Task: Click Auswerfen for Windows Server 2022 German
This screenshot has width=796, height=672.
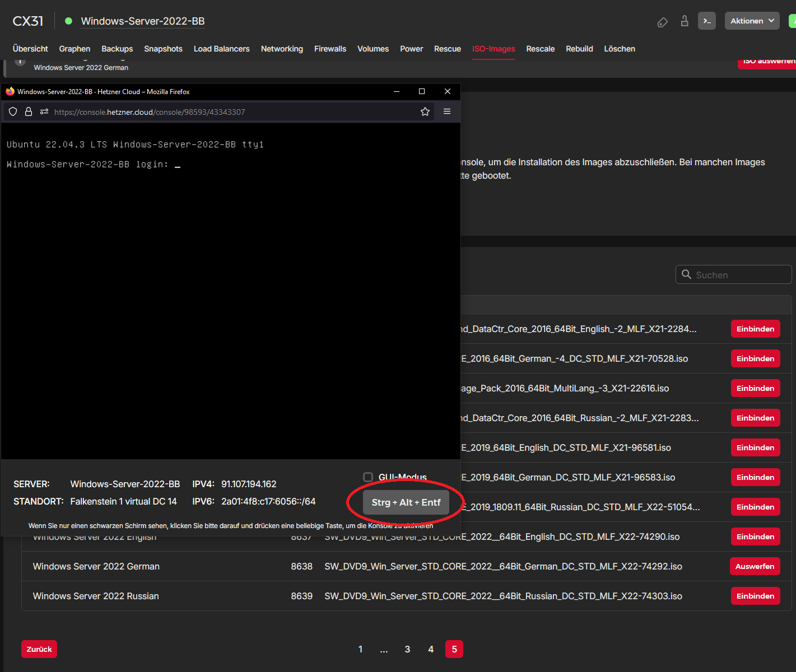Action: click(x=755, y=566)
